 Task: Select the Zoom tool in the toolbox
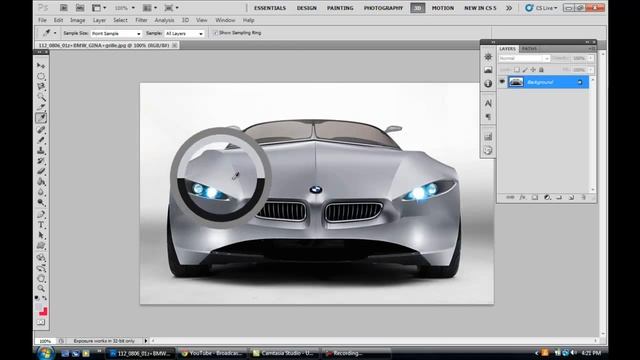point(41,289)
